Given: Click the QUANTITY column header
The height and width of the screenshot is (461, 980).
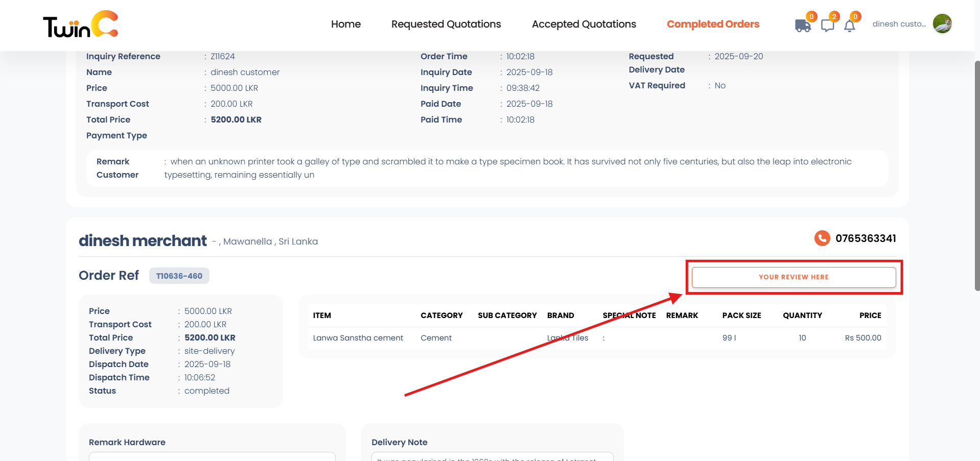Looking at the screenshot, I should [x=802, y=316].
